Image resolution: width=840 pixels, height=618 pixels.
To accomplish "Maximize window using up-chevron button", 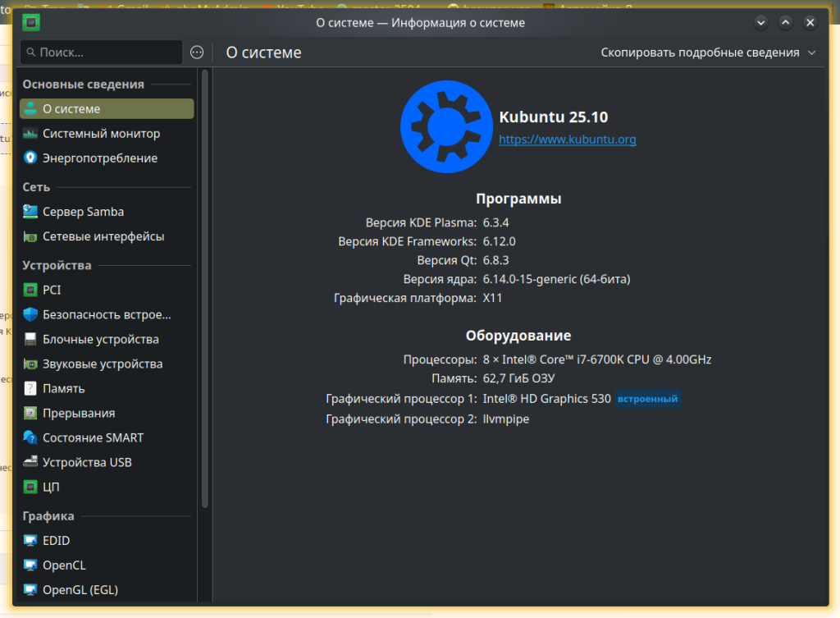I will click(785, 22).
